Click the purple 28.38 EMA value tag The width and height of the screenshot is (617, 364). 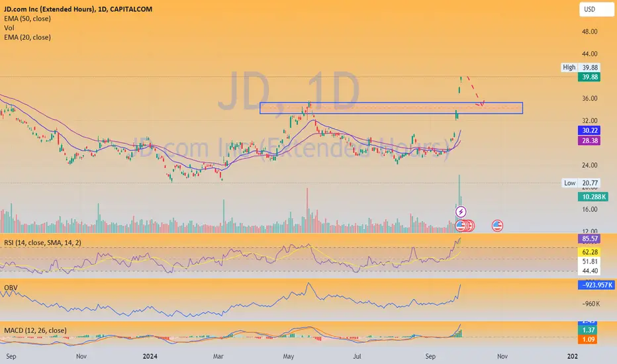[589, 140]
